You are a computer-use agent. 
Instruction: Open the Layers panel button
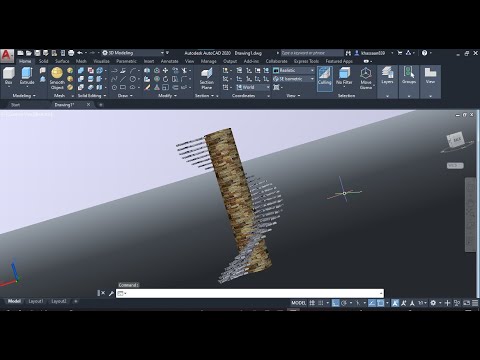387,81
